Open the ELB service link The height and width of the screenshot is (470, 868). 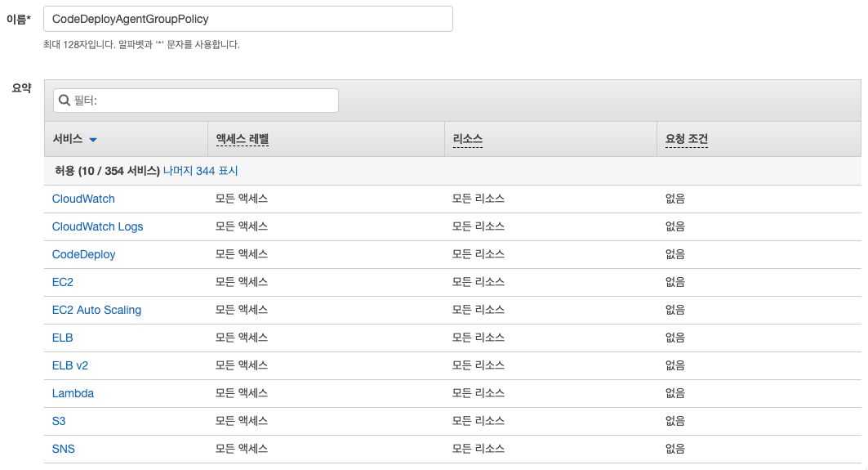(x=63, y=338)
